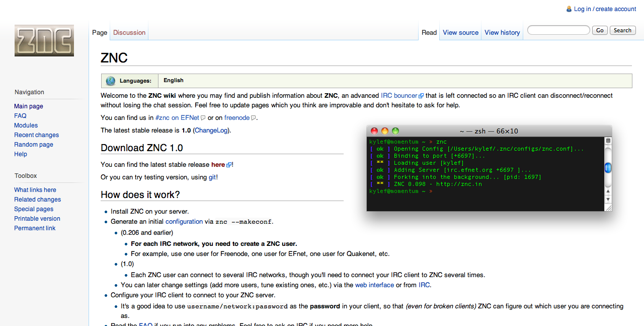Click the Search button
644x326 pixels.
(x=622, y=30)
